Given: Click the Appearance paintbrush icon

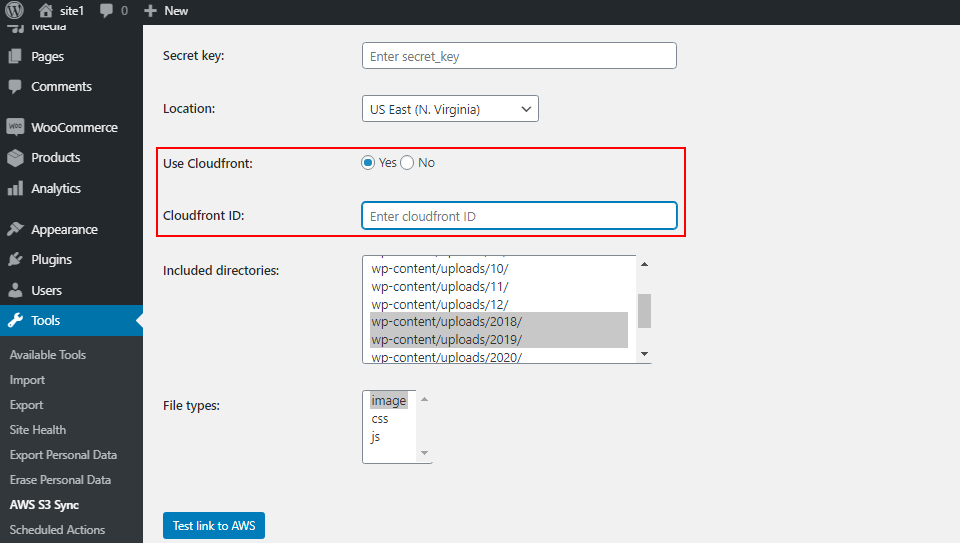Looking at the screenshot, I should (15, 229).
